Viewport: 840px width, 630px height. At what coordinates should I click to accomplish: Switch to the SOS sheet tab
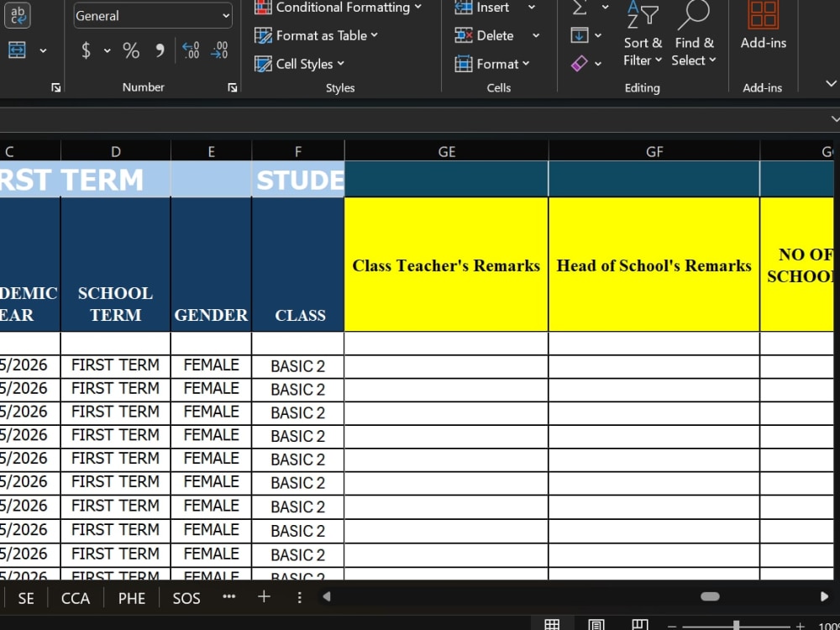click(x=186, y=598)
